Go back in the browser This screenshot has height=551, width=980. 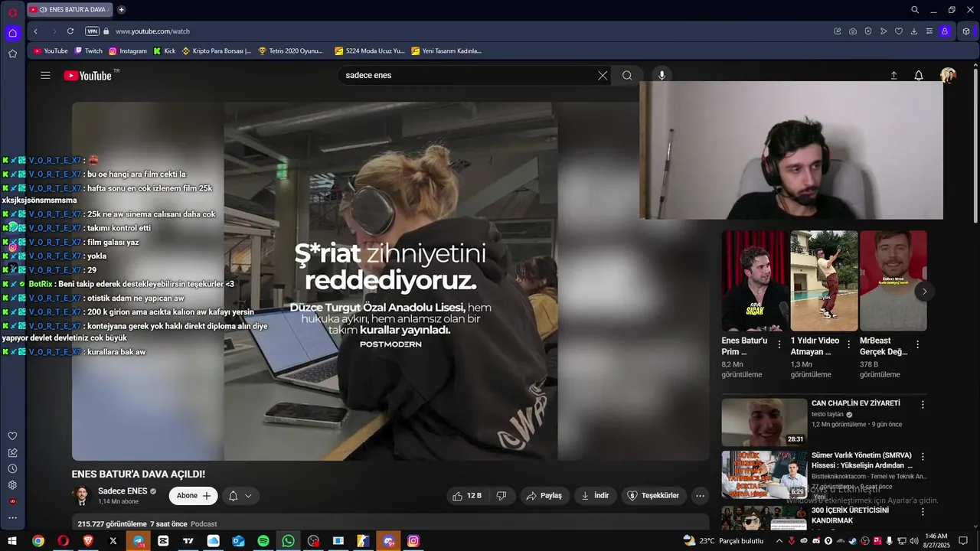(x=35, y=31)
